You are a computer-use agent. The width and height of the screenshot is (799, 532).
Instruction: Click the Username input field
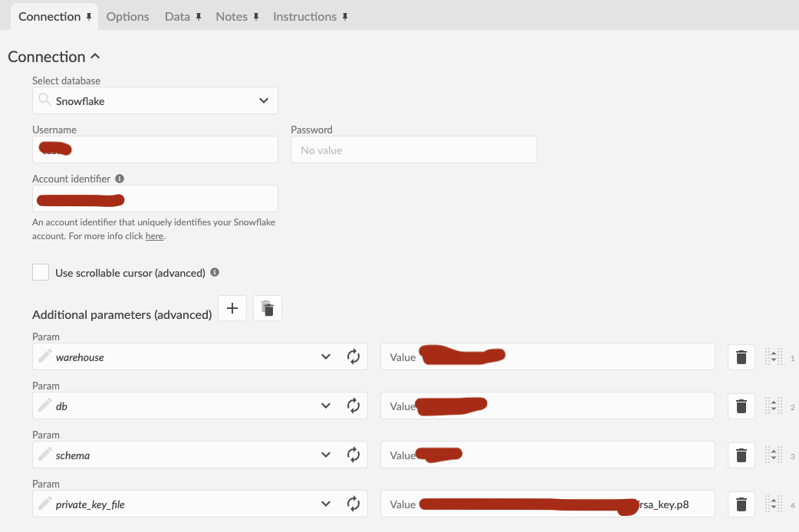click(155, 149)
